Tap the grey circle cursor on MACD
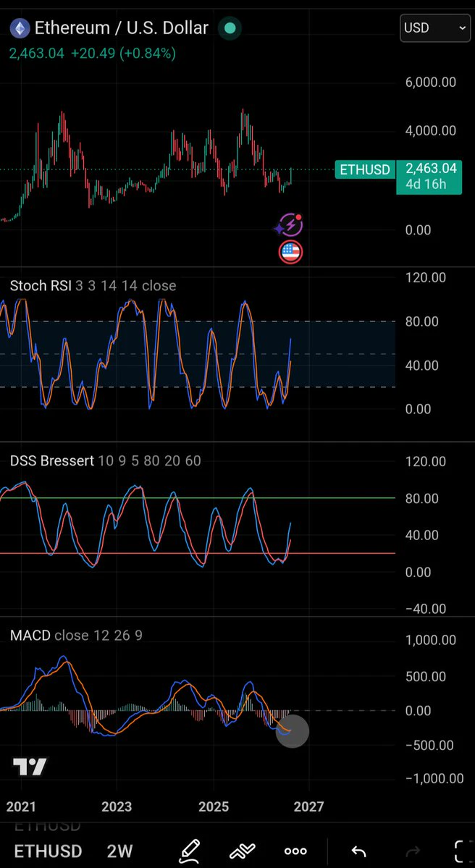475x868 pixels. pos(293,731)
